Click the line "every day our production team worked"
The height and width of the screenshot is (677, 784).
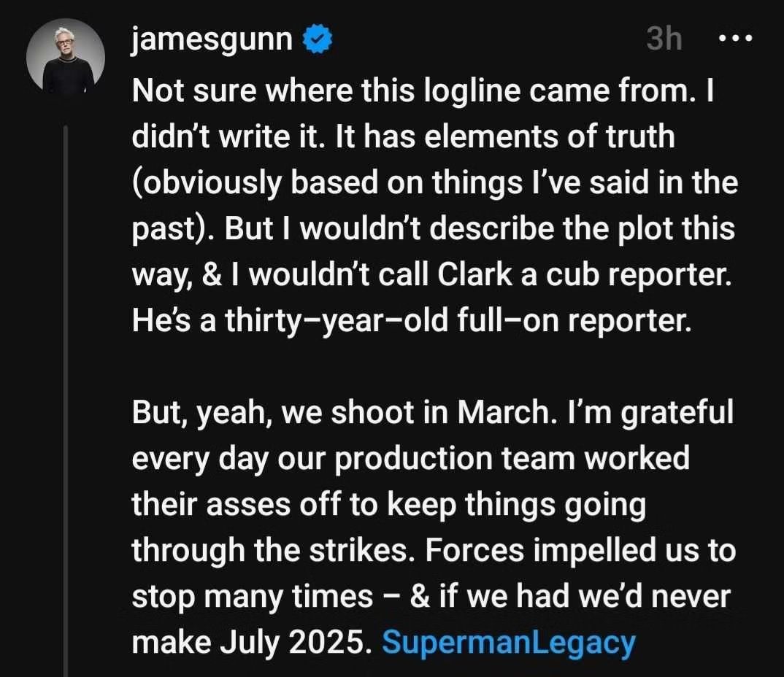tap(410, 459)
